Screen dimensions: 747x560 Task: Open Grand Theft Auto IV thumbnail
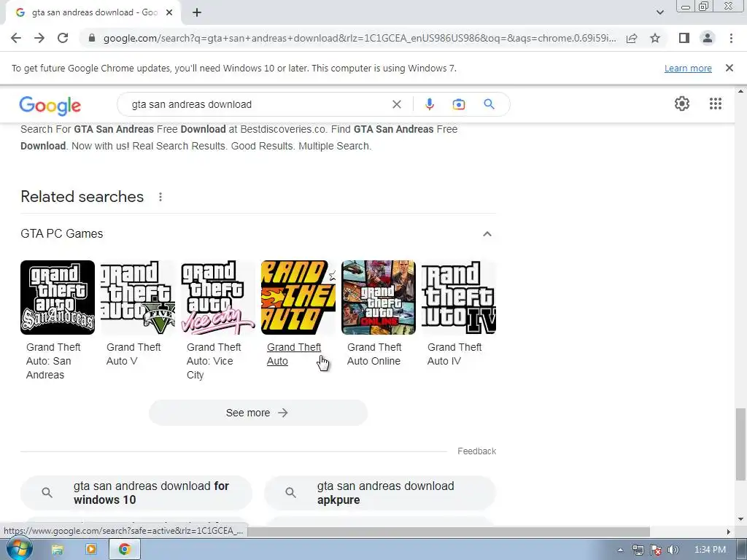(459, 297)
